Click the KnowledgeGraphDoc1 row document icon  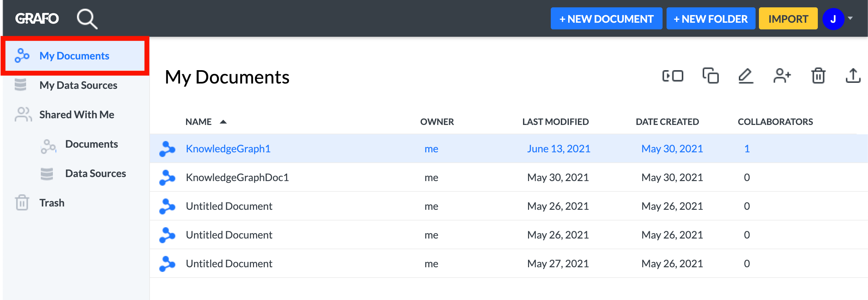(x=167, y=178)
